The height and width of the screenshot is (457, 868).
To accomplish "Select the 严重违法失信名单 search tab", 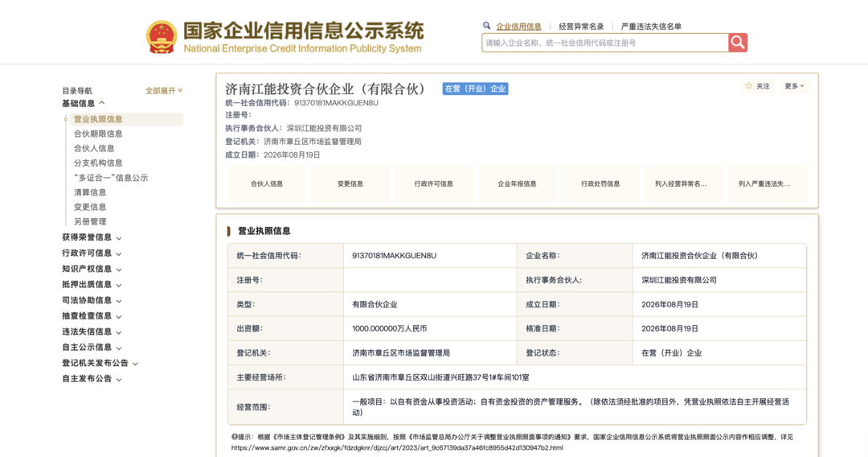I will click(651, 26).
